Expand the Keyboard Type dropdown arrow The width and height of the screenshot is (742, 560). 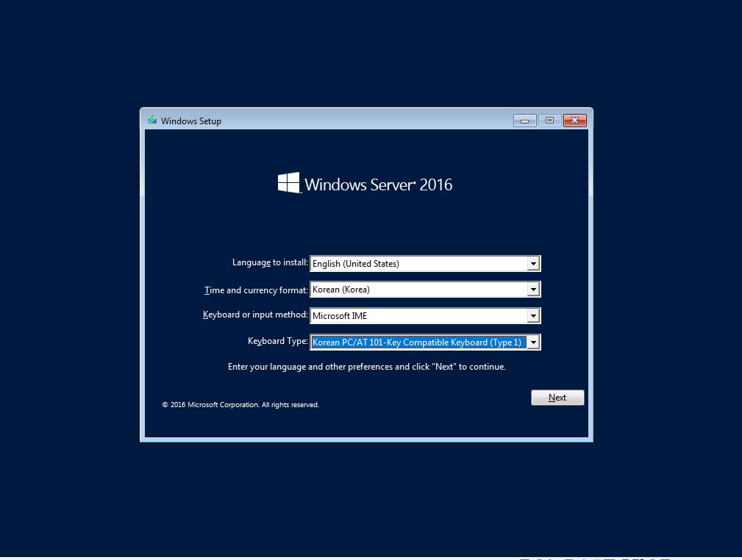(533, 342)
